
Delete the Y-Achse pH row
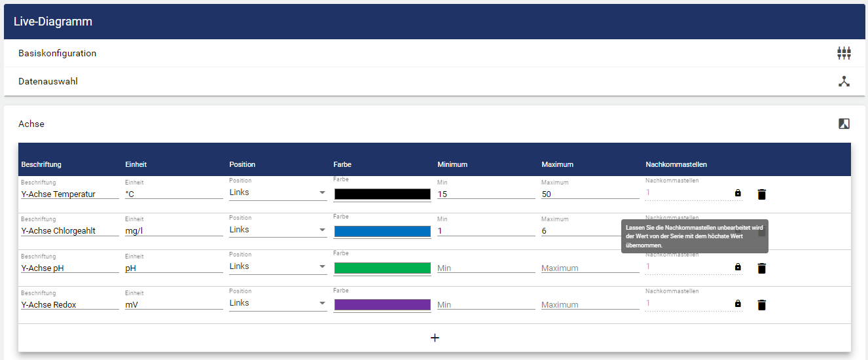[761, 268]
